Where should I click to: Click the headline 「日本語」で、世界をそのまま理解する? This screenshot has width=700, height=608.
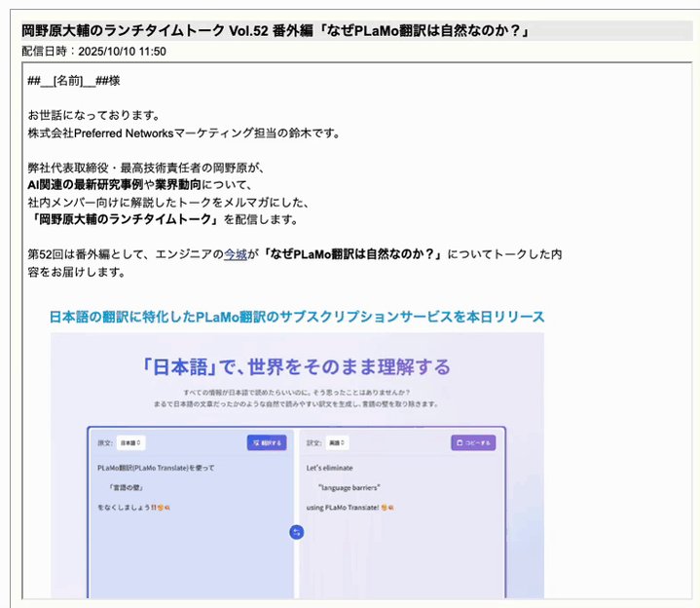point(296,366)
